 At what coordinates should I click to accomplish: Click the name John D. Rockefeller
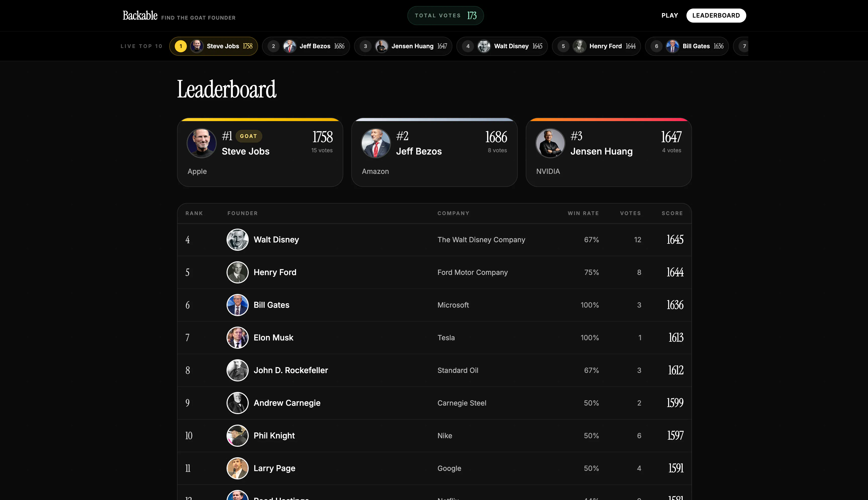point(291,370)
